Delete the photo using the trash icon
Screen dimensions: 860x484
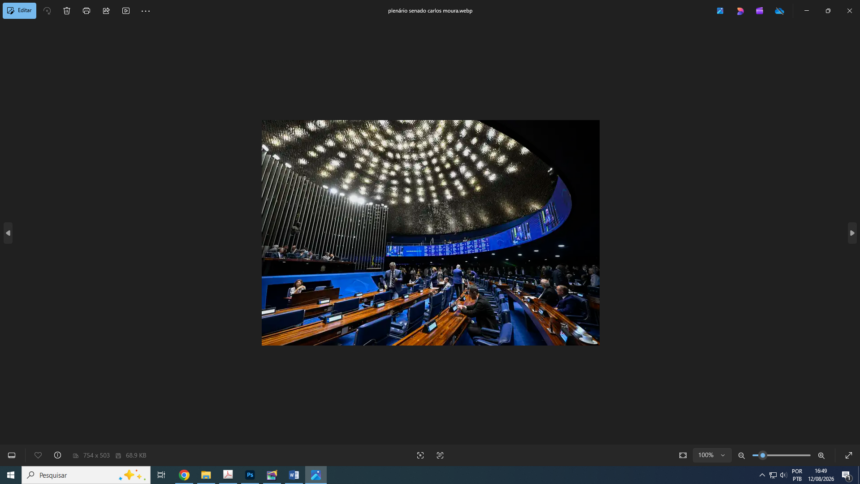pos(67,10)
